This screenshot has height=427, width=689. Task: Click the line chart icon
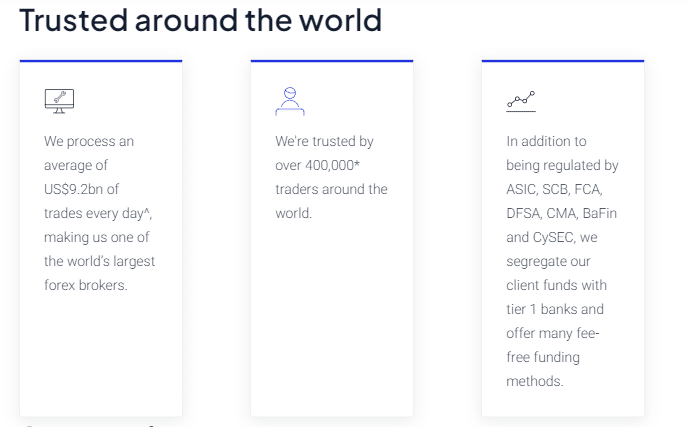coord(521,101)
